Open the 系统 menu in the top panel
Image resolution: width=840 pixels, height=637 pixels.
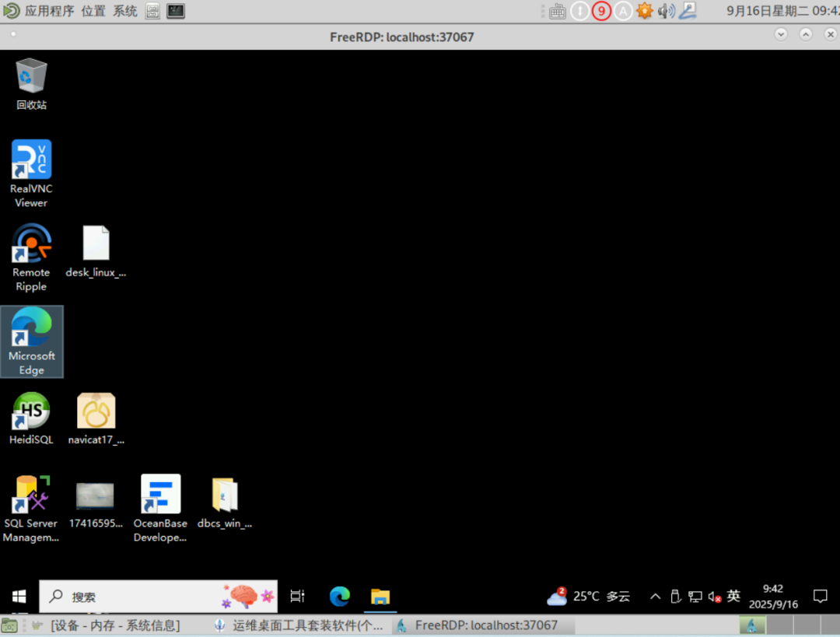pos(124,11)
